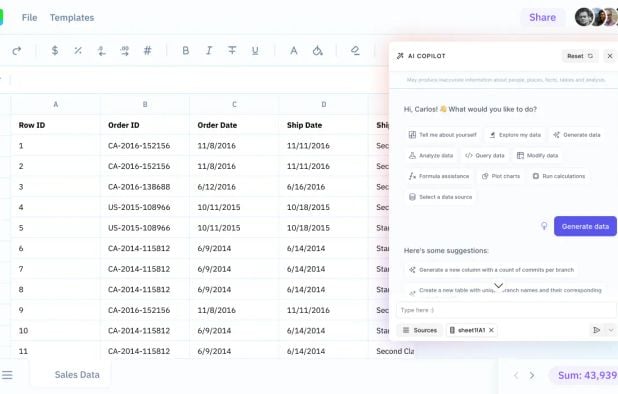Select Query data chip

pyautogui.click(x=485, y=156)
